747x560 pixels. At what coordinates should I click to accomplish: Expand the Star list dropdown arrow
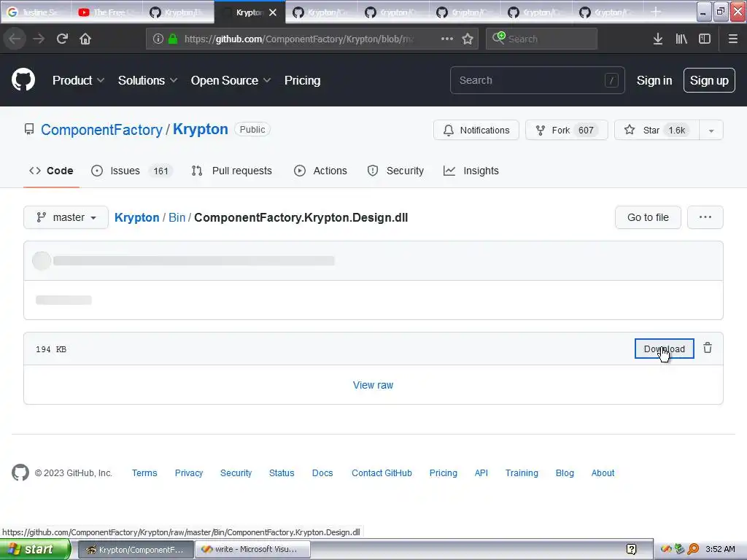tap(711, 131)
